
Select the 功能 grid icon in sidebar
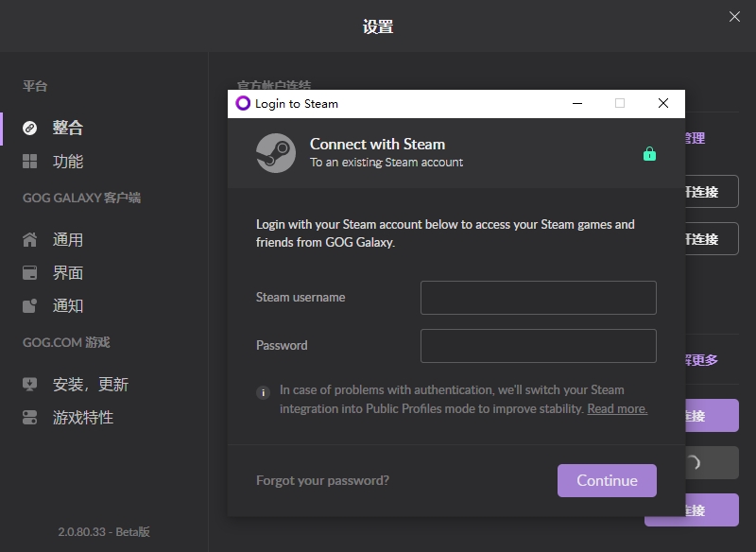(x=30, y=161)
